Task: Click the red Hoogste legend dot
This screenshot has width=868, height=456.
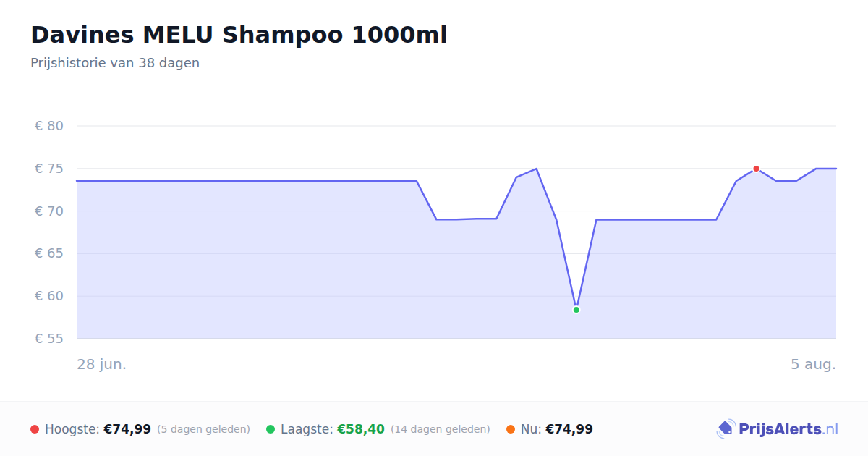Action: click(x=35, y=429)
